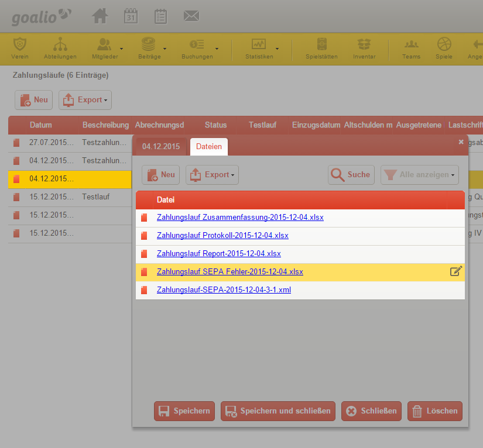Switch to the Dateien tab
This screenshot has height=448, width=483.
point(209,146)
